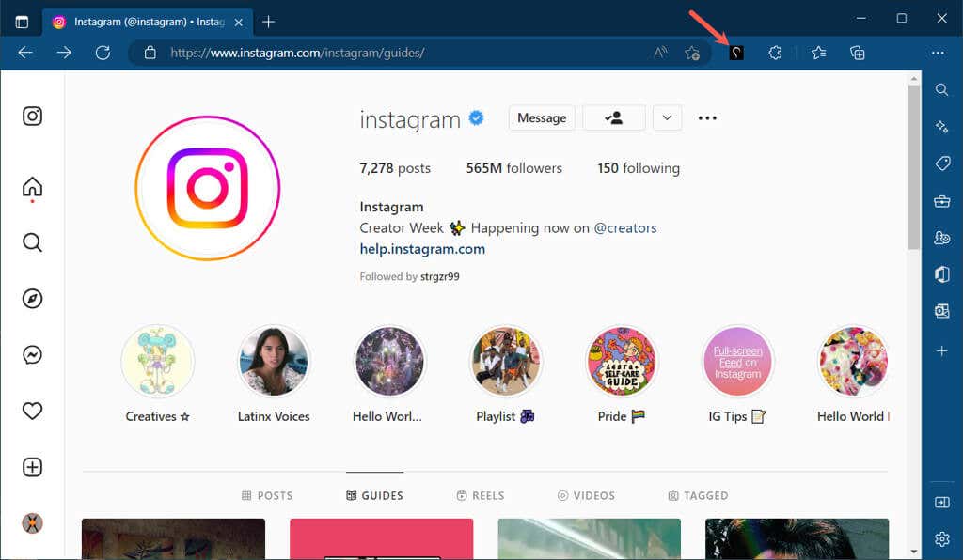Image resolution: width=963 pixels, height=560 pixels.
Task: Open the Creatives highlight
Action: pyautogui.click(x=158, y=361)
